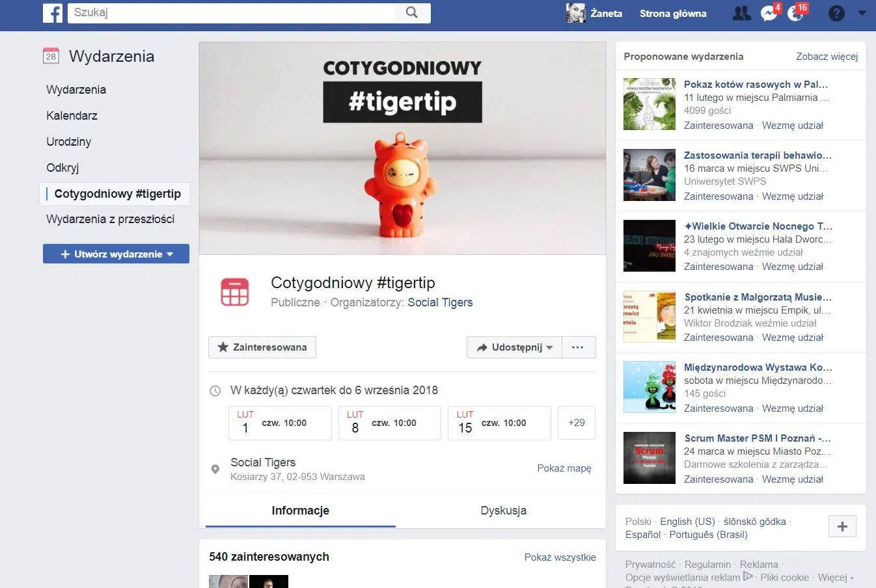Open Żaneta profile name link
876x588 pixels.
tap(606, 13)
